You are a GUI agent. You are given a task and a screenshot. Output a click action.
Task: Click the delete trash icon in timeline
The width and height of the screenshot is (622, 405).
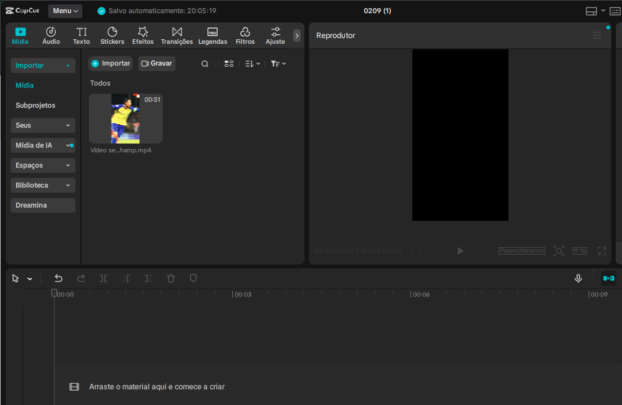click(171, 278)
